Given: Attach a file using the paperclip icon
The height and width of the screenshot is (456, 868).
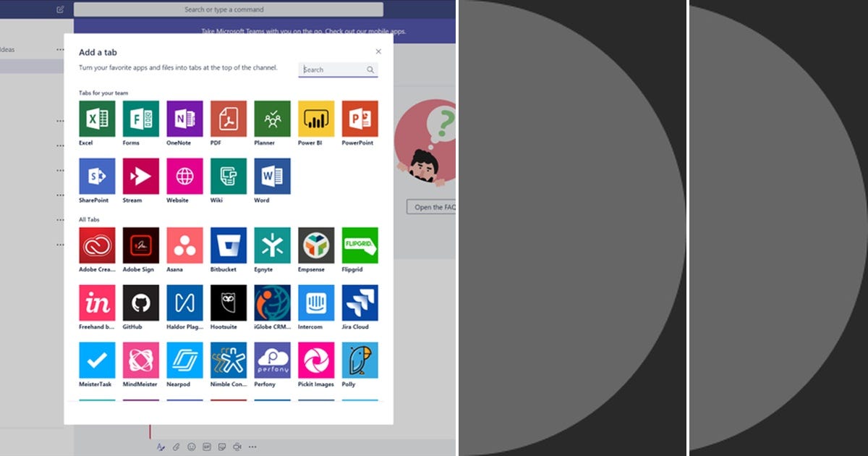Looking at the screenshot, I should (176, 447).
